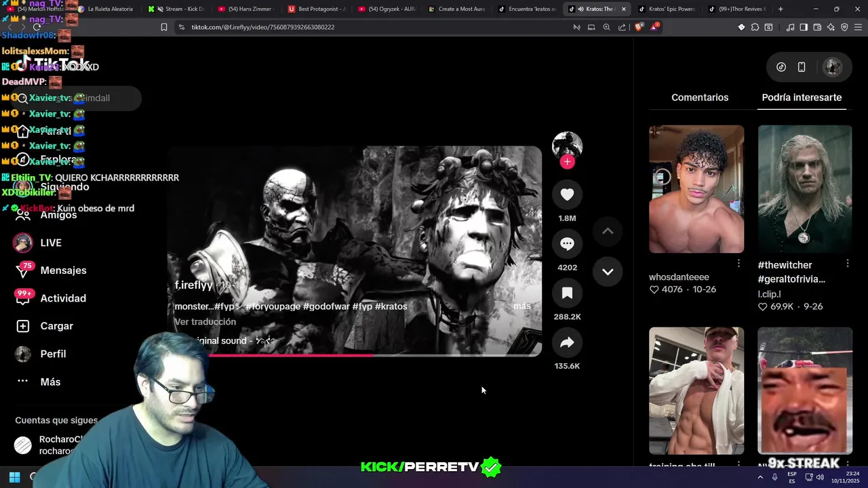868x488 pixels.
Task: Show hidden tray icons chevron
Action: [x=759, y=477]
